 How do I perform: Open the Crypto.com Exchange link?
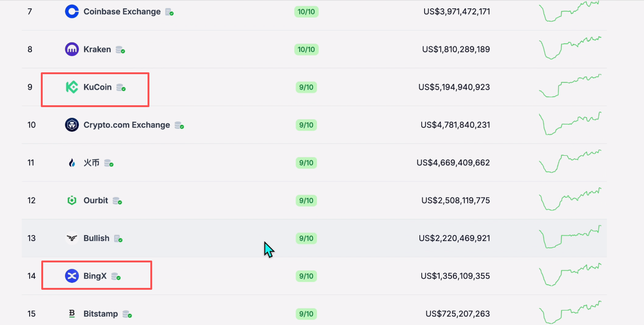coord(127,125)
